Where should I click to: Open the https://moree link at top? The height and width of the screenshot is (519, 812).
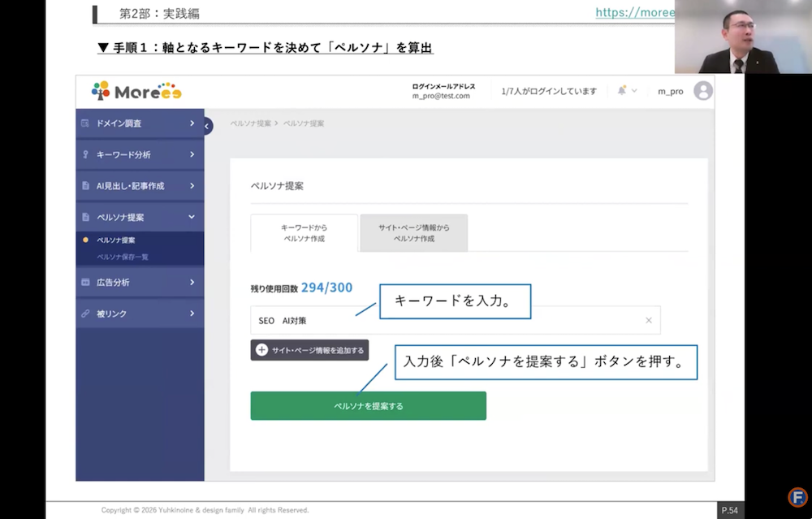point(634,12)
